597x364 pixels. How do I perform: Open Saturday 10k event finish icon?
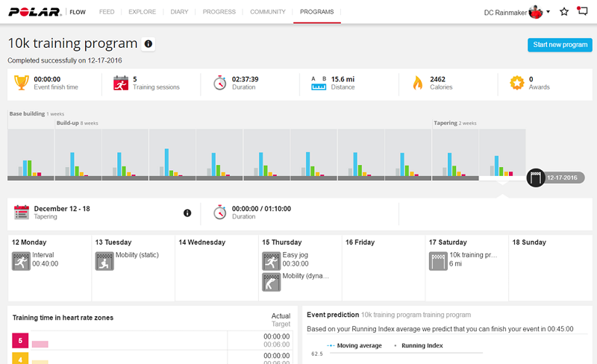[438, 261]
